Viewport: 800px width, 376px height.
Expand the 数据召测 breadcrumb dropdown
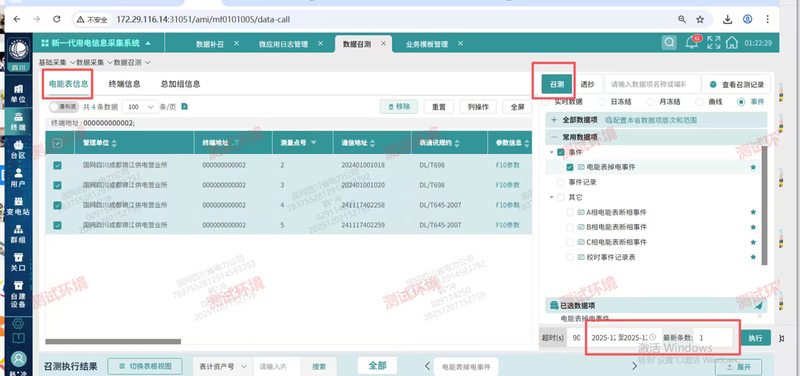click(x=147, y=62)
